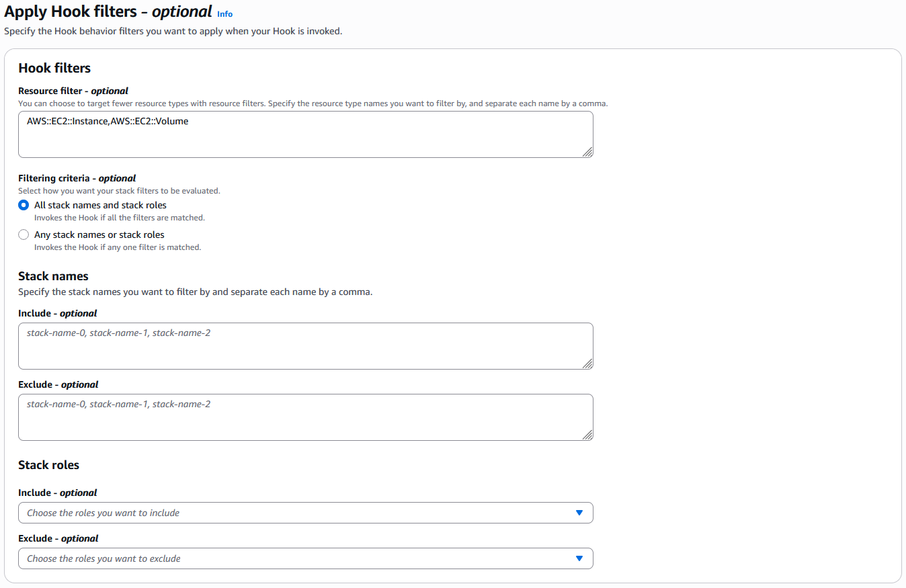This screenshot has width=906, height=588.
Task: Open the "Choose the roles you want to exclude" dropdown
Action: [x=306, y=558]
